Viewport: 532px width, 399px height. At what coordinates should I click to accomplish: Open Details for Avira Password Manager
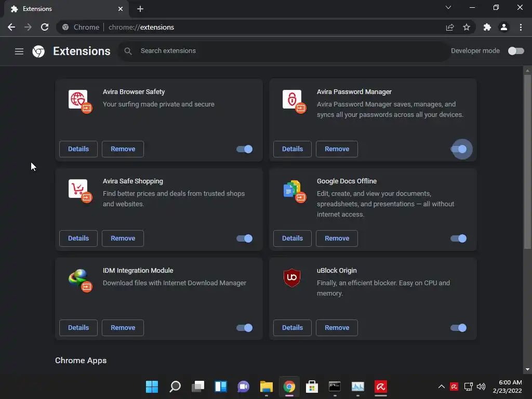coord(292,149)
